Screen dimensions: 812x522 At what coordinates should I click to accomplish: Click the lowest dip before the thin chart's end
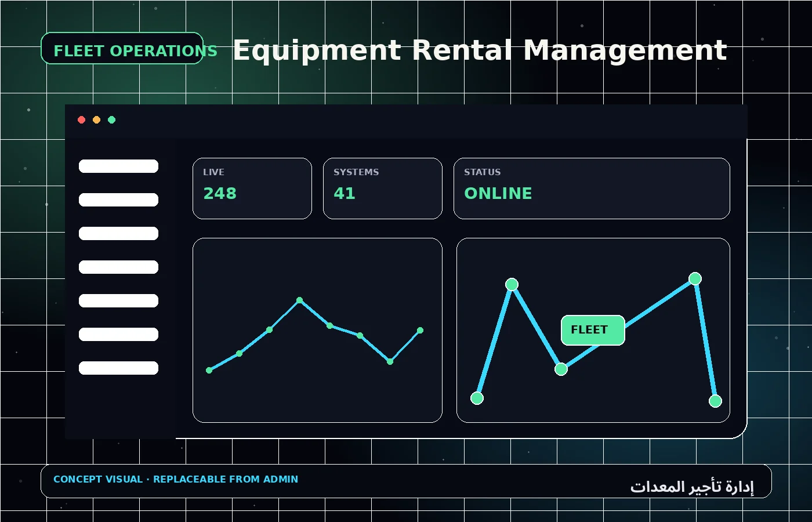(390, 361)
